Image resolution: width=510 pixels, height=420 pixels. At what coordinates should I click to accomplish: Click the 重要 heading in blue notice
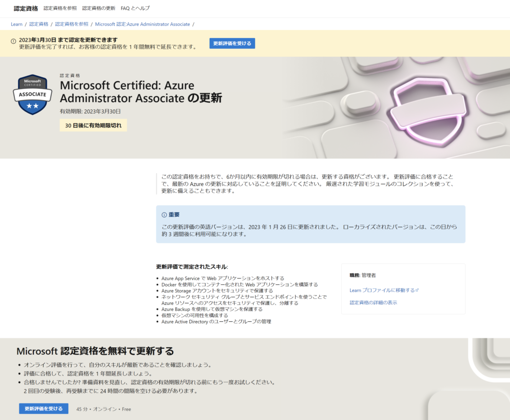pyautogui.click(x=174, y=215)
